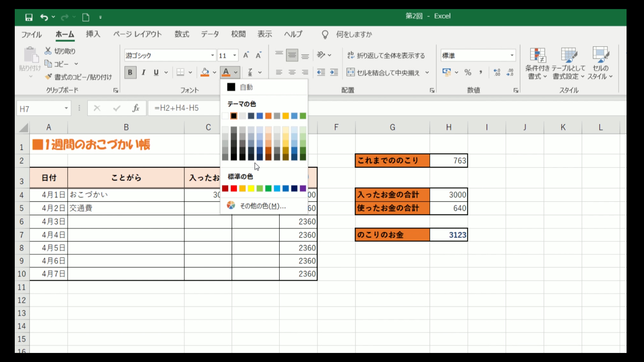Viewport: 644px width, 362px height.
Task: Expand Clipboard group dialog launcher
Action: (115, 90)
